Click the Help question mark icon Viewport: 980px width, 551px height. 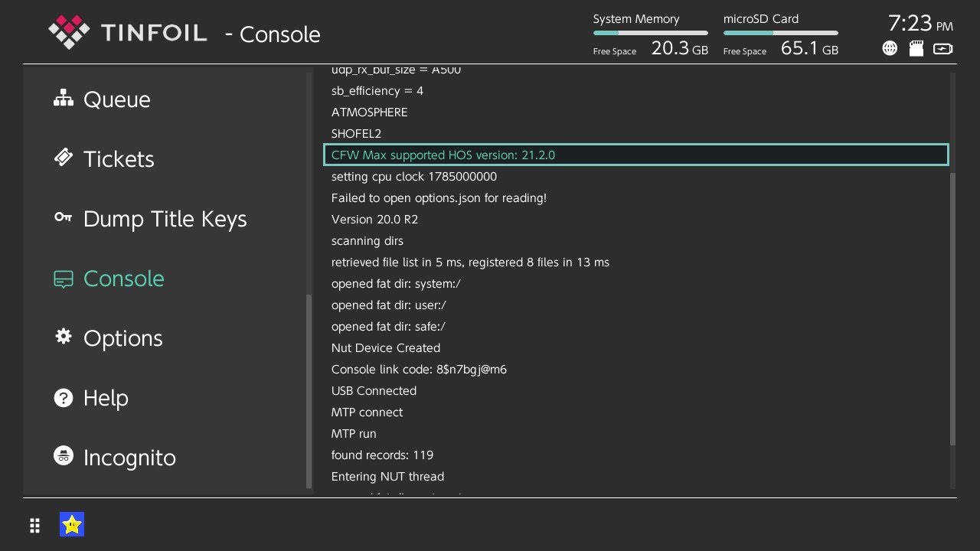64,397
